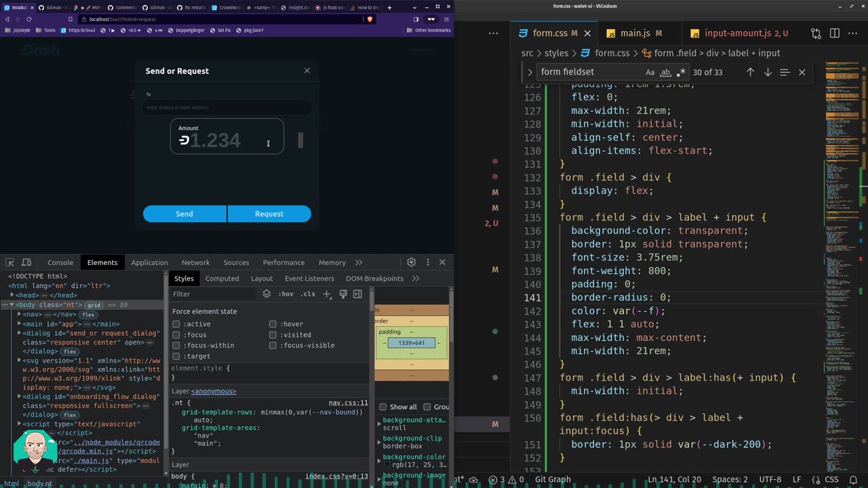This screenshot has width=868, height=488.
Task: Add new style rule plus icon
Action: tap(327, 294)
